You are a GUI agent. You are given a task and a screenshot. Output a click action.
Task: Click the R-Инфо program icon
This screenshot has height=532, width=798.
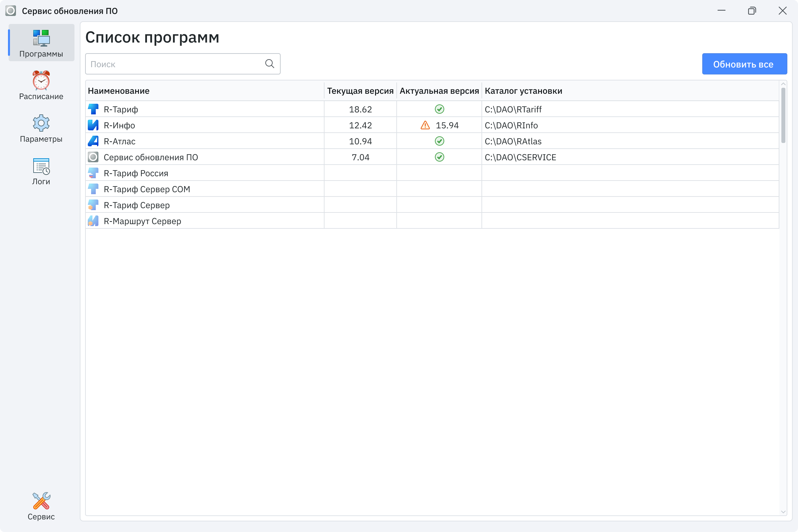pos(93,125)
